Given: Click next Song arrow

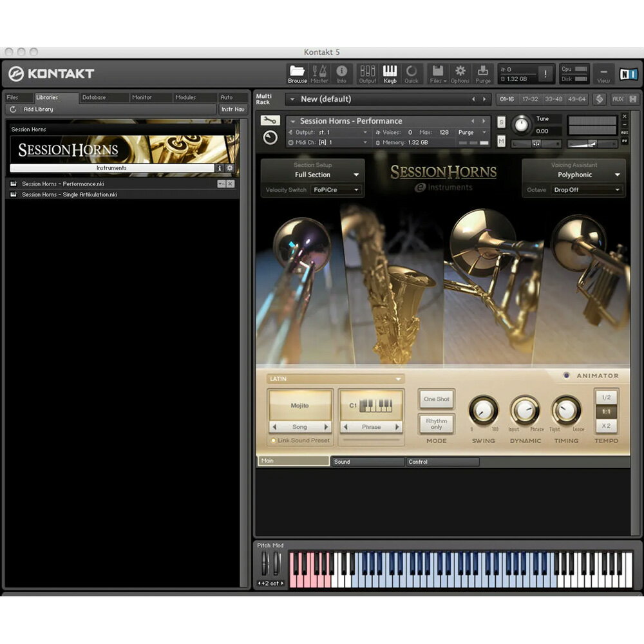Looking at the screenshot, I should tap(326, 427).
